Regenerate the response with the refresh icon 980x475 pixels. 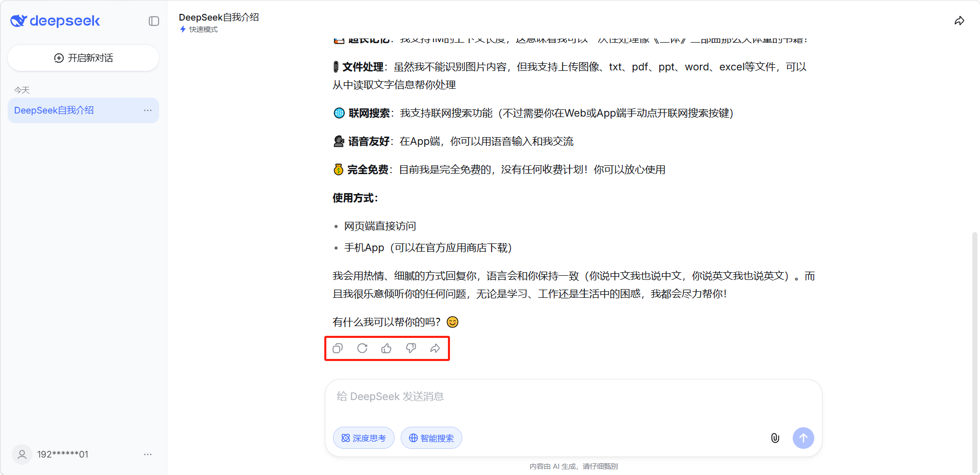pos(362,349)
